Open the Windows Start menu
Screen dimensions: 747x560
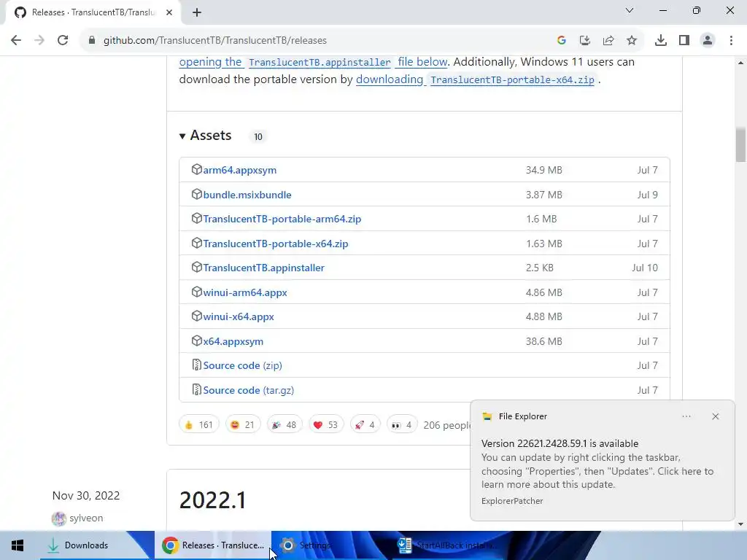[18, 545]
